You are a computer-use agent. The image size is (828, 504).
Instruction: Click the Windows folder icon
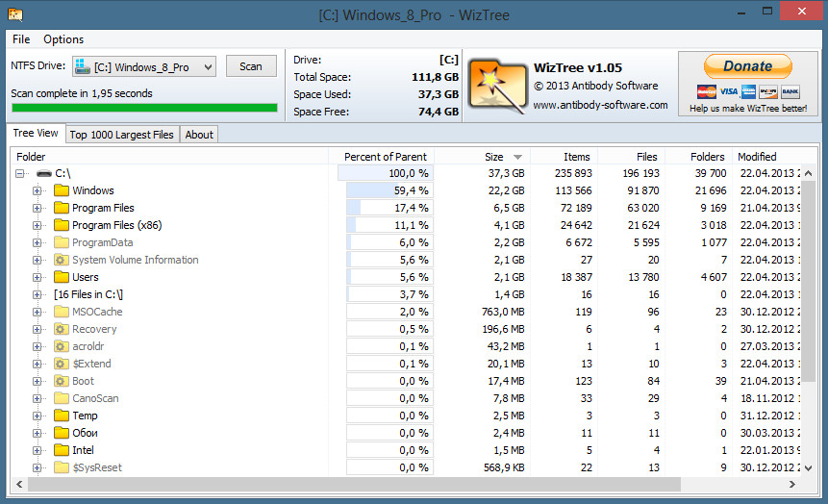click(x=62, y=190)
